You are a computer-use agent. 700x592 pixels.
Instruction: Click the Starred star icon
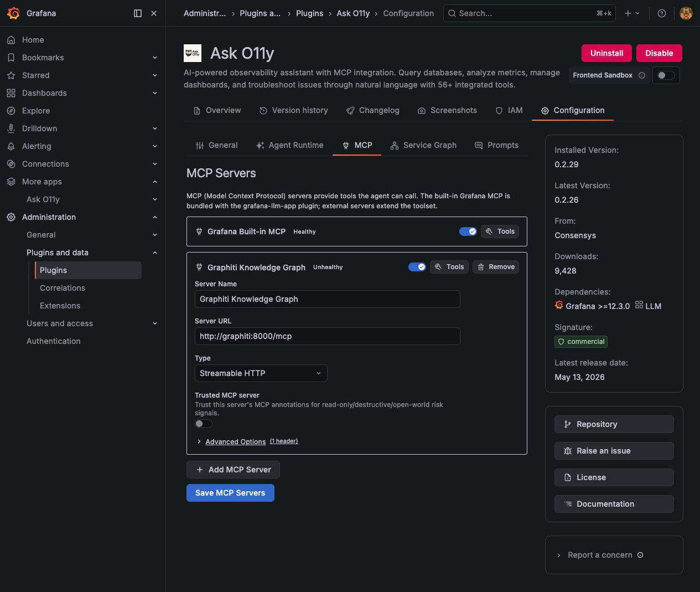(x=11, y=75)
